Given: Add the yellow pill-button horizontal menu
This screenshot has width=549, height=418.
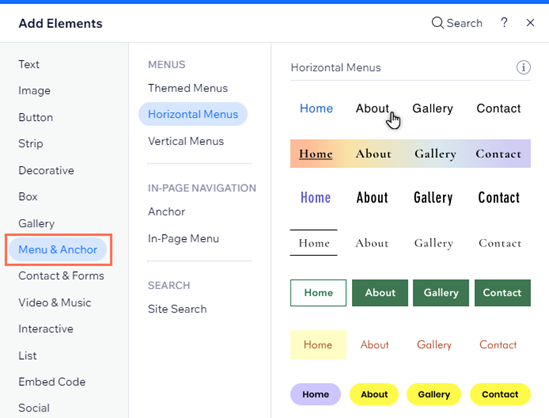Looking at the screenshot, I should 410,394.
